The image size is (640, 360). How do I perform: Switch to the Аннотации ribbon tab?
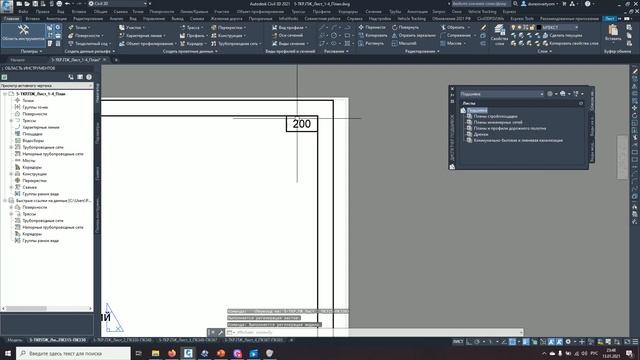(x=56, y=19)
